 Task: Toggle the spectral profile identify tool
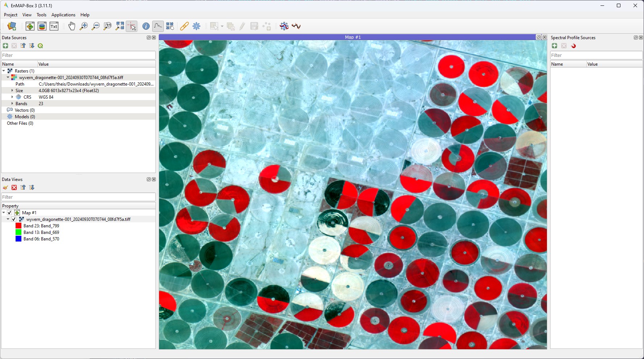(x=158, y=26)
